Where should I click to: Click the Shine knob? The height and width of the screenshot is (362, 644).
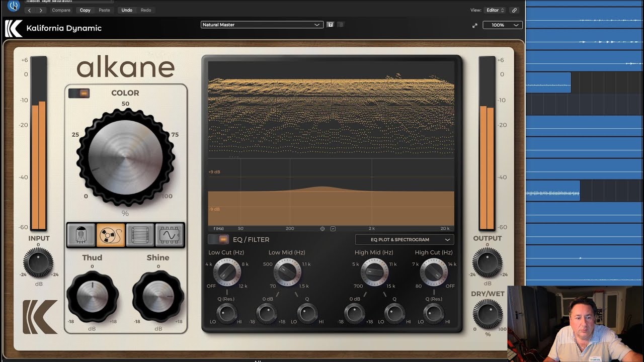point(158,298)
